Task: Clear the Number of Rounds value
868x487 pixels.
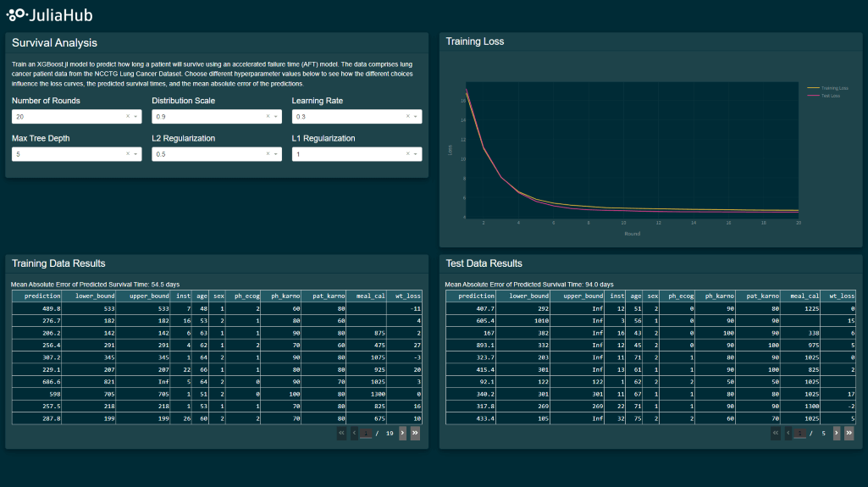Action: pyautogui.click(x=128, y=117)
